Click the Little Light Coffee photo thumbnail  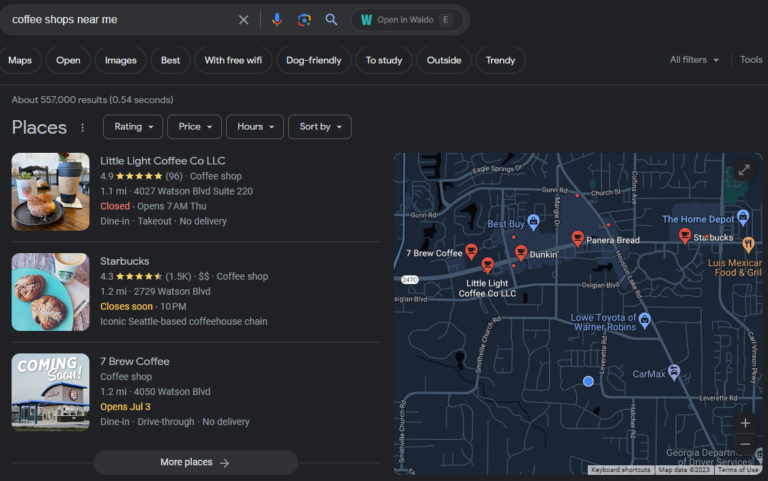click(50, 192)
